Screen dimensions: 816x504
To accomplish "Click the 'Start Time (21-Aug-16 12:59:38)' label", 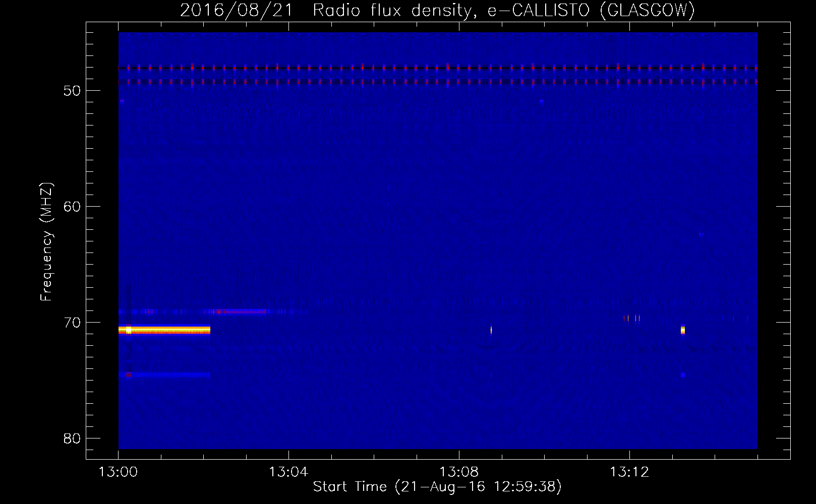I will tap(437, 487).
